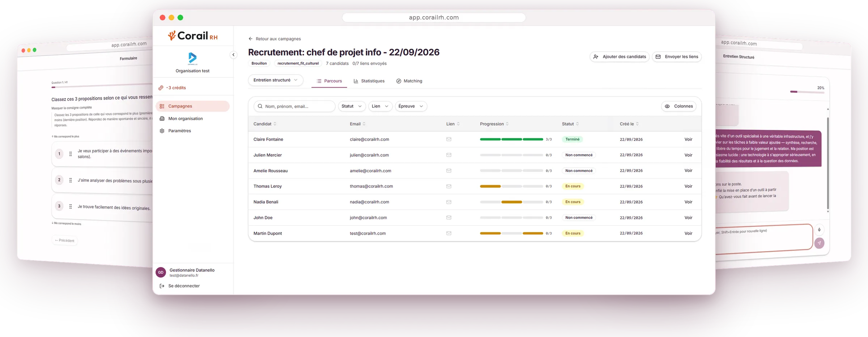The image size is (868, 337).
Task: Click Se déconnecter to log out
Action: [x=180, y=286]
